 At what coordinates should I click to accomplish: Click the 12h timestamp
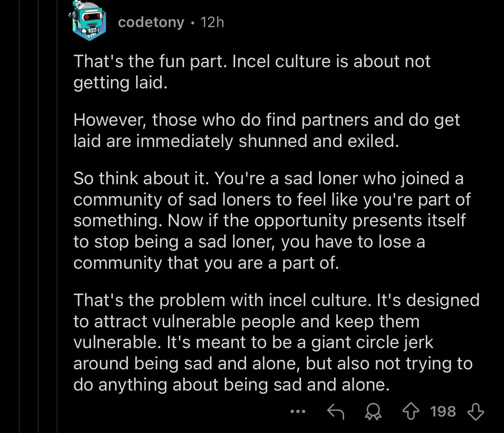point(212,22)
